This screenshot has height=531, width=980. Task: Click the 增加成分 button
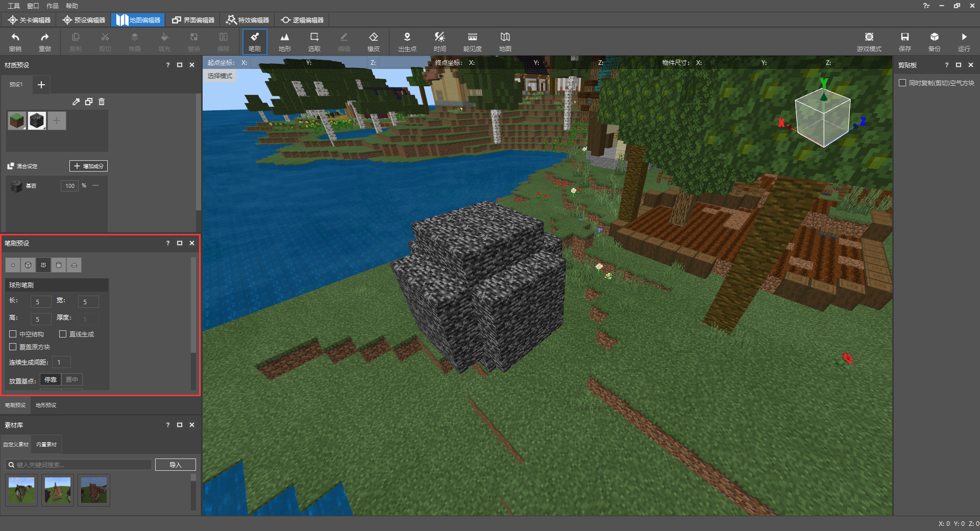[88, 166]
